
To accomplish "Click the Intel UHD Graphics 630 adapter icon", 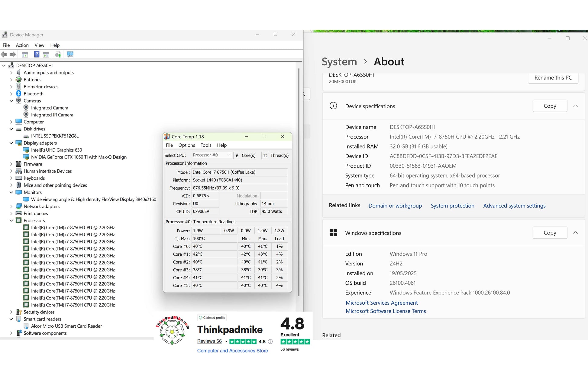I will [x=26, y=150].
